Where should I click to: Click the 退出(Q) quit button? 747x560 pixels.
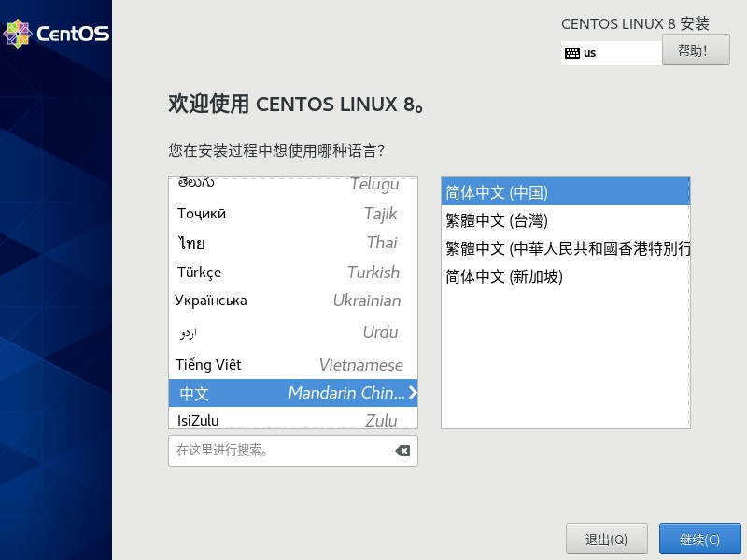[x=607, y=539]
